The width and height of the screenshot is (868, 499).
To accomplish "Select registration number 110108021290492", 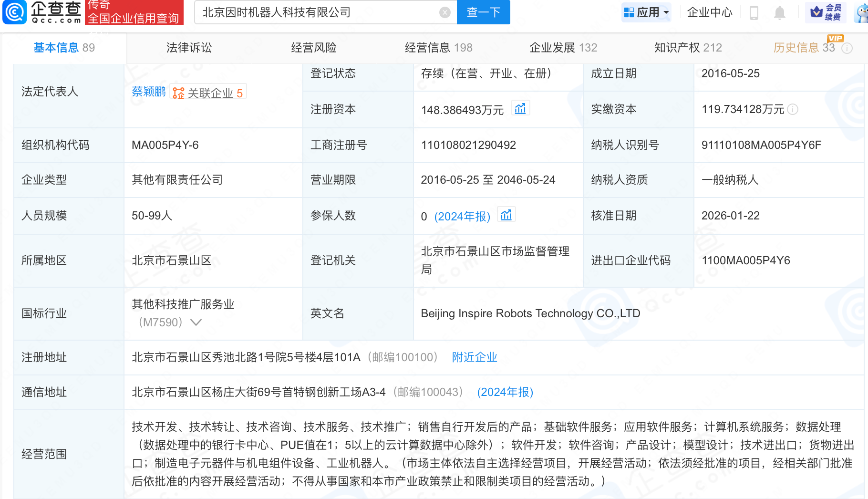I will tap(468, 145).
